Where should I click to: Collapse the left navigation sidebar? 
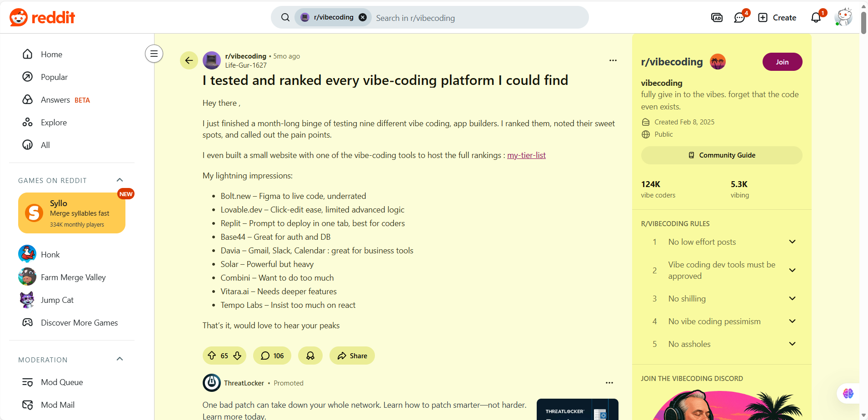154,54
